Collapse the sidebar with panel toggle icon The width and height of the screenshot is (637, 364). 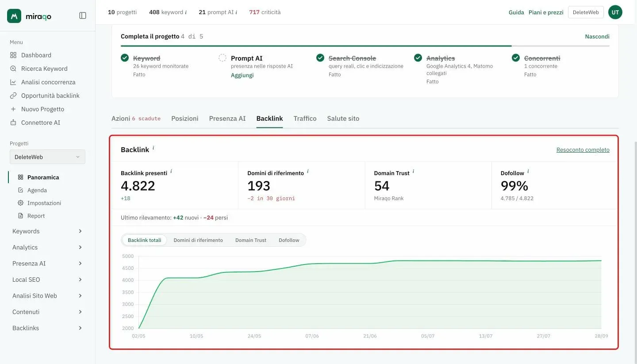(83, 15)
